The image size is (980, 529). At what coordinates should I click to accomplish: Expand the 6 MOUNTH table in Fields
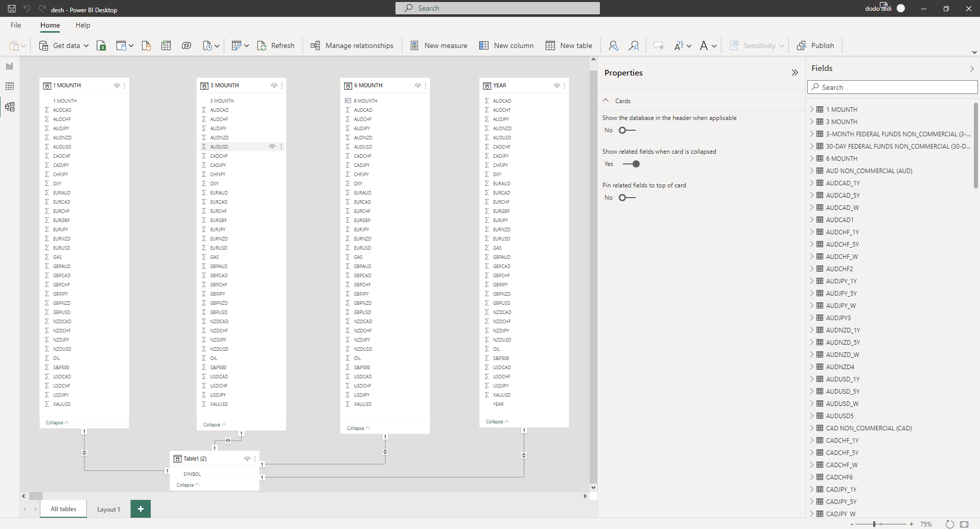pos(811,158)
